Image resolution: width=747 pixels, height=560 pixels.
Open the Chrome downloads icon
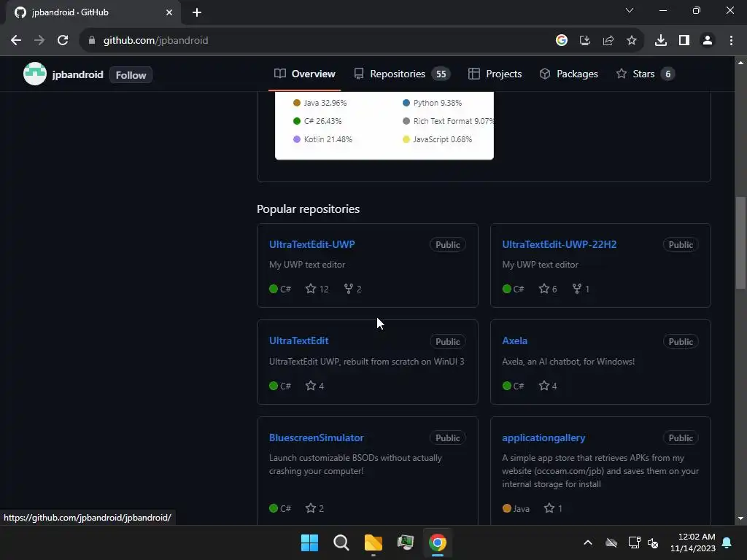point(661,41)
